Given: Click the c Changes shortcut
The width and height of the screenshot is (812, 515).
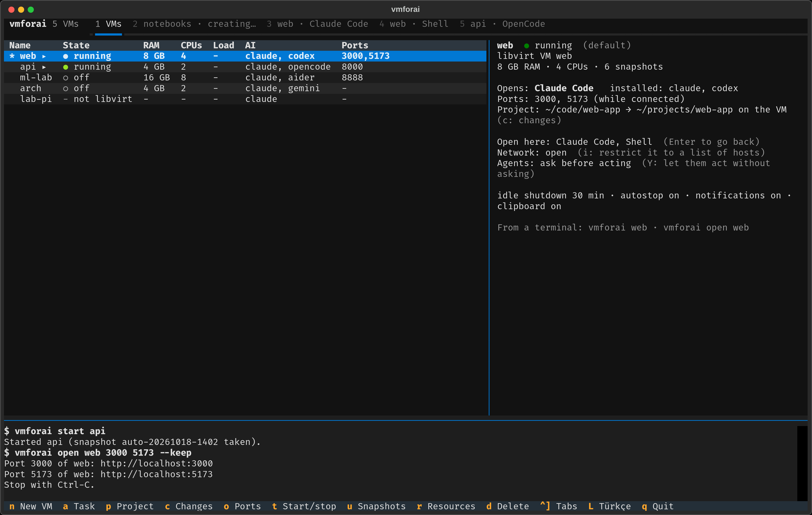Looking at the screenshot, I should (x=188, y=506).
